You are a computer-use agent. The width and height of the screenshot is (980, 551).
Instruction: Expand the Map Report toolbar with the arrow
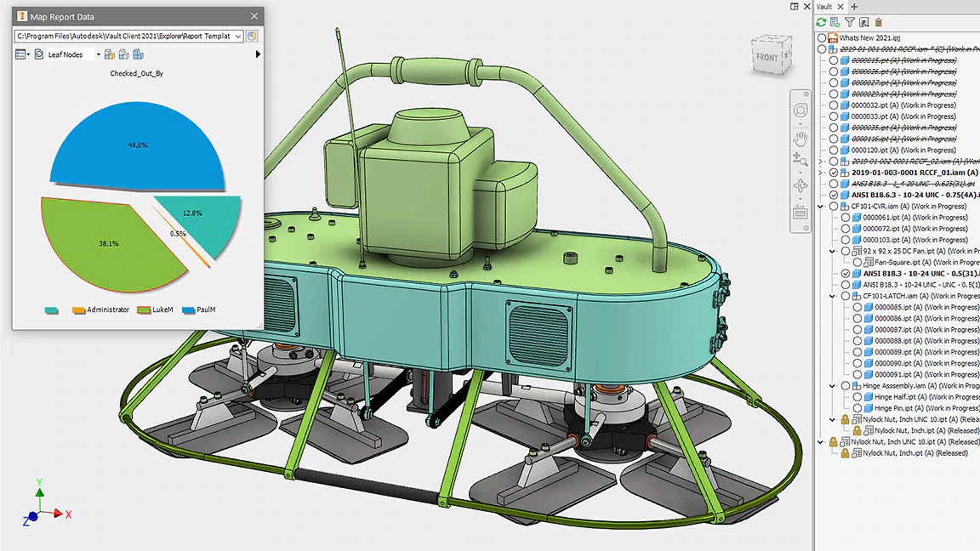coord(259,54)
